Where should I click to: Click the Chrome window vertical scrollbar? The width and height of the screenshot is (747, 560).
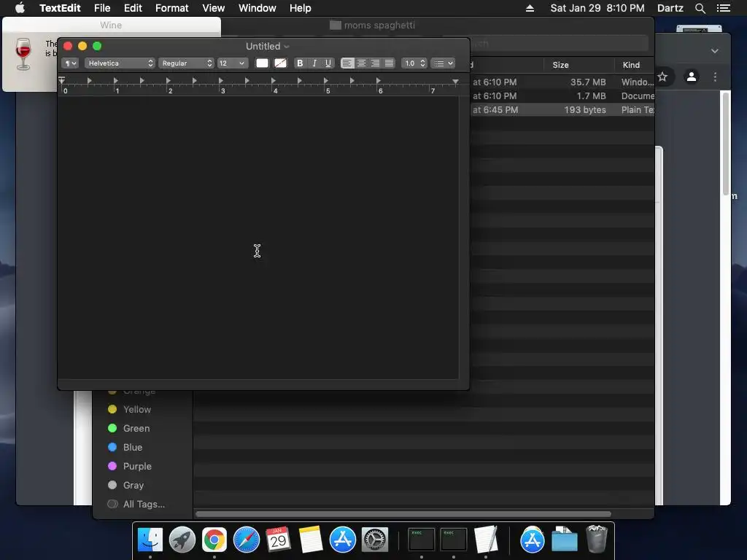pos(726,143)
